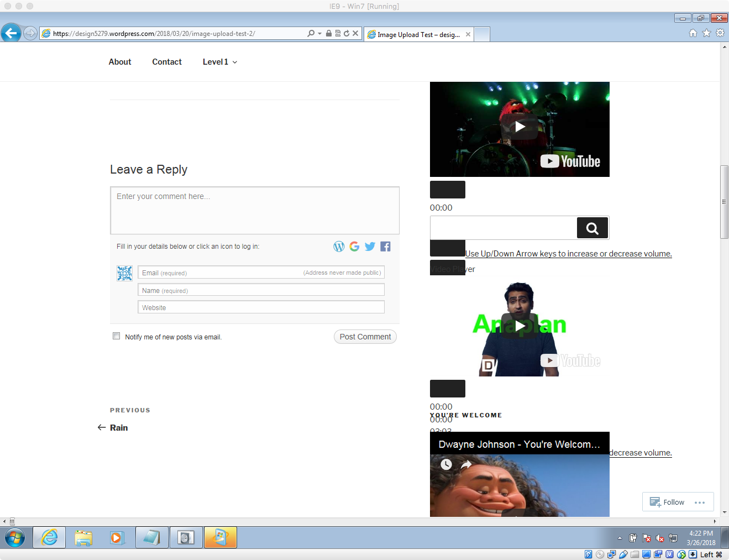Click the muted volume speaker tray icon

660,538
